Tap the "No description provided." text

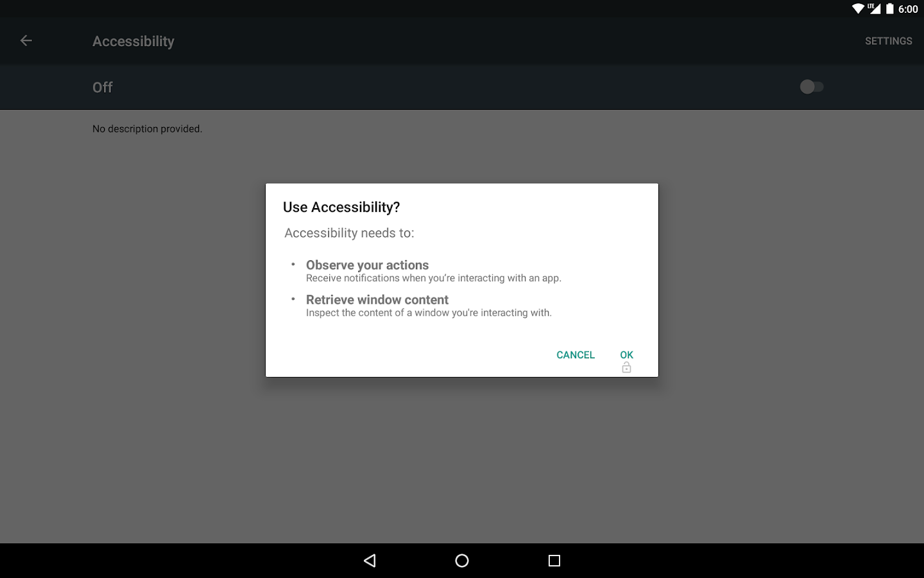click(148, 128)
